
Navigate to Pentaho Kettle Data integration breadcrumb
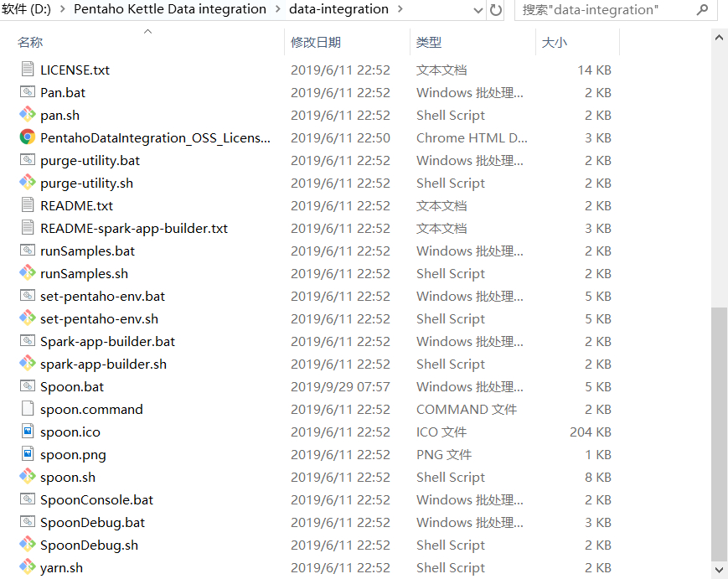pos(170,10)
